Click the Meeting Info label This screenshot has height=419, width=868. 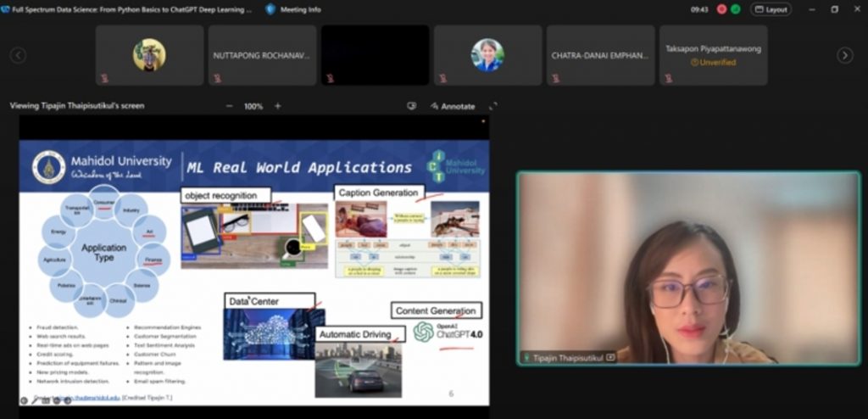point(303,9)
